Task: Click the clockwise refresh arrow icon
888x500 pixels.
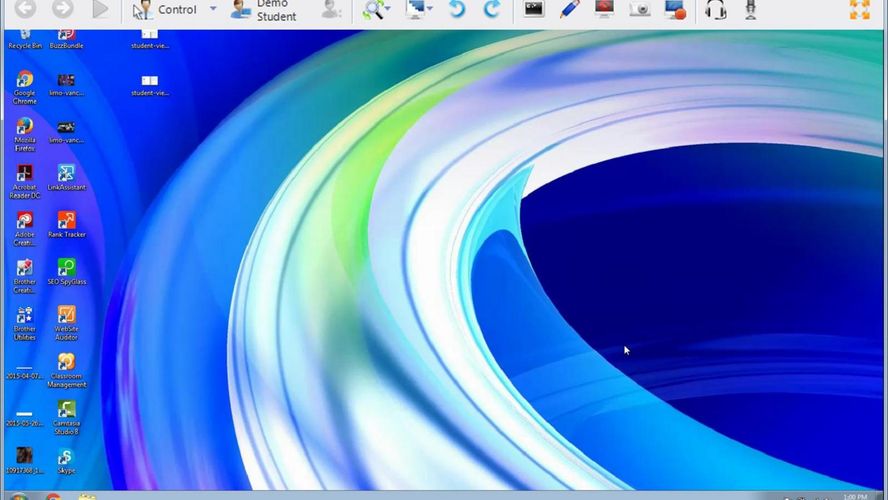Action: [x=492, y=9]
